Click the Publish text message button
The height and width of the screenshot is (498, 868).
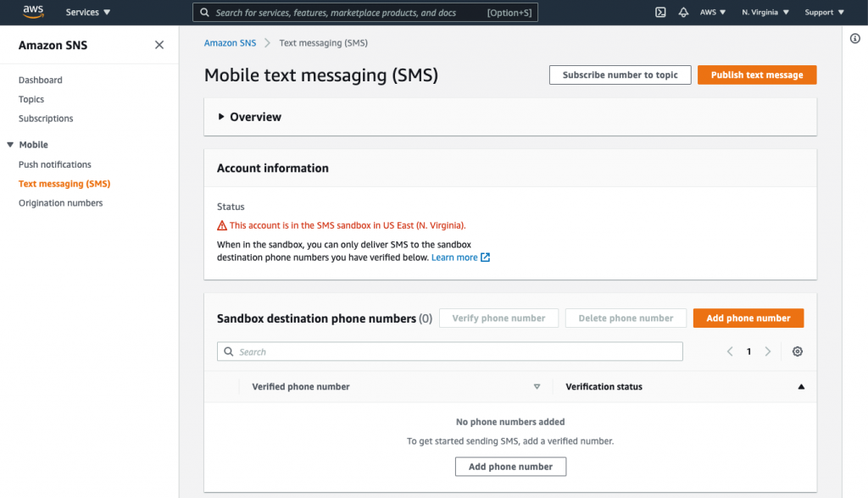tap(756, 75)
